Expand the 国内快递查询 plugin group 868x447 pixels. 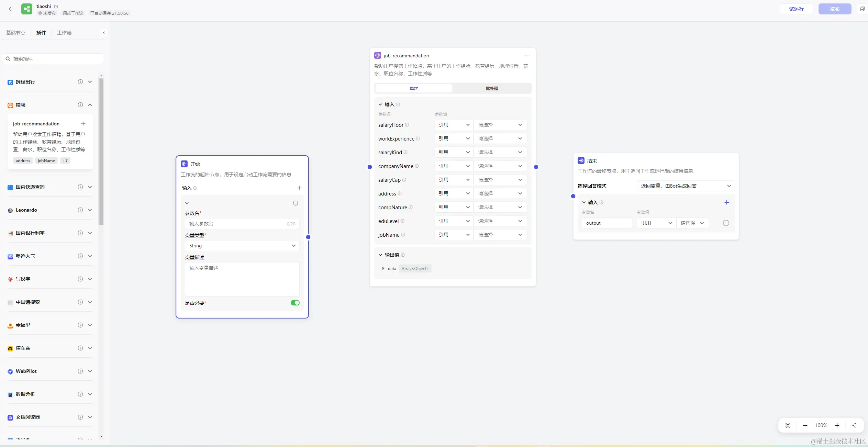(x=90, y=187)
